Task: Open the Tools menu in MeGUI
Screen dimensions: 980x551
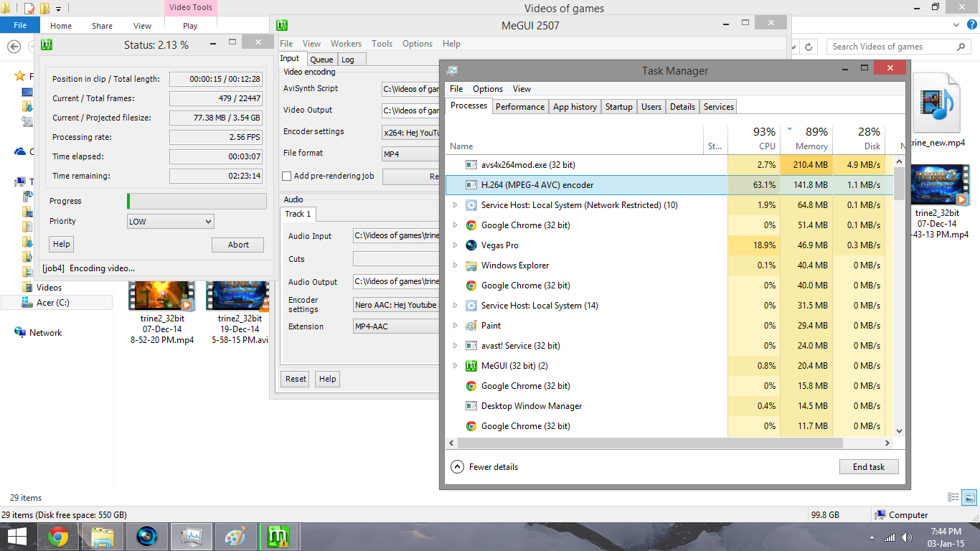Action: tap(382, 44)
